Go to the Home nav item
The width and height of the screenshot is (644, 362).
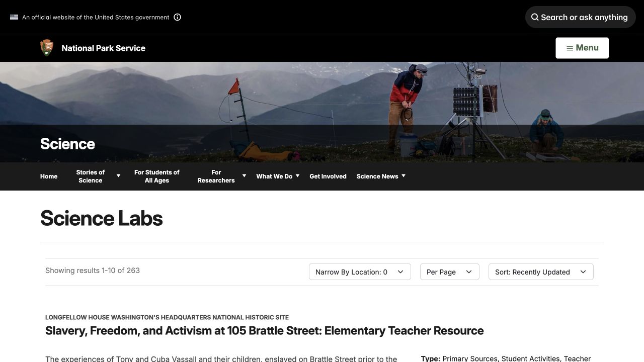(x=49, y=176)
